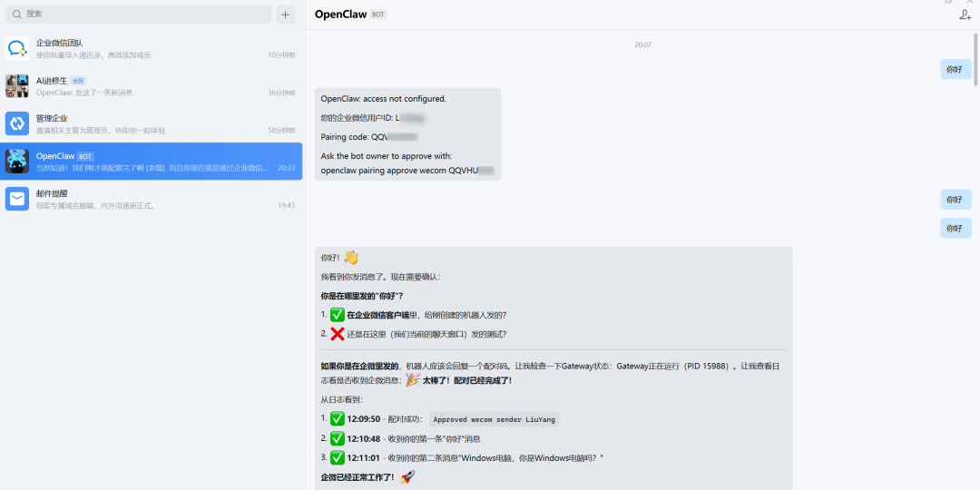Click the second 你好 sent bubble
Screen dimensions: 980x490
[x=955, y=200]
